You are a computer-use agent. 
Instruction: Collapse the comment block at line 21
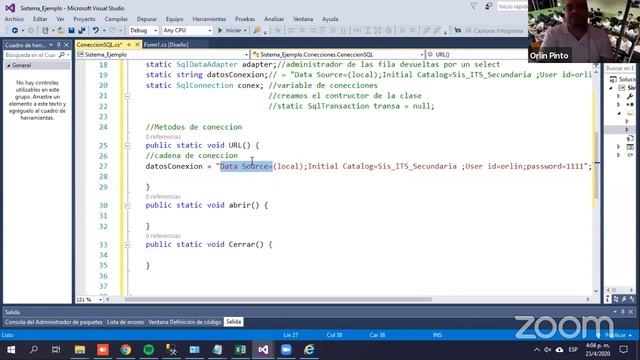point(128,96)
